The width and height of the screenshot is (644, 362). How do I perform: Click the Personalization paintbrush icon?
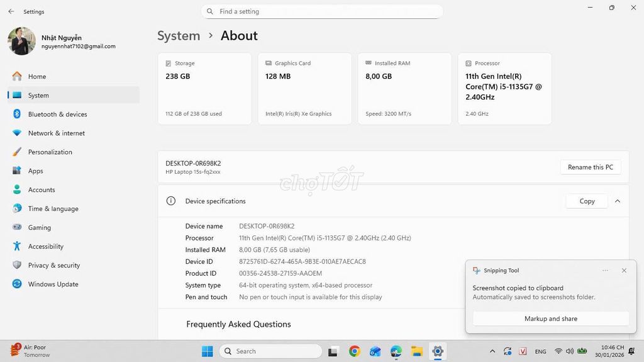[17, 152]
